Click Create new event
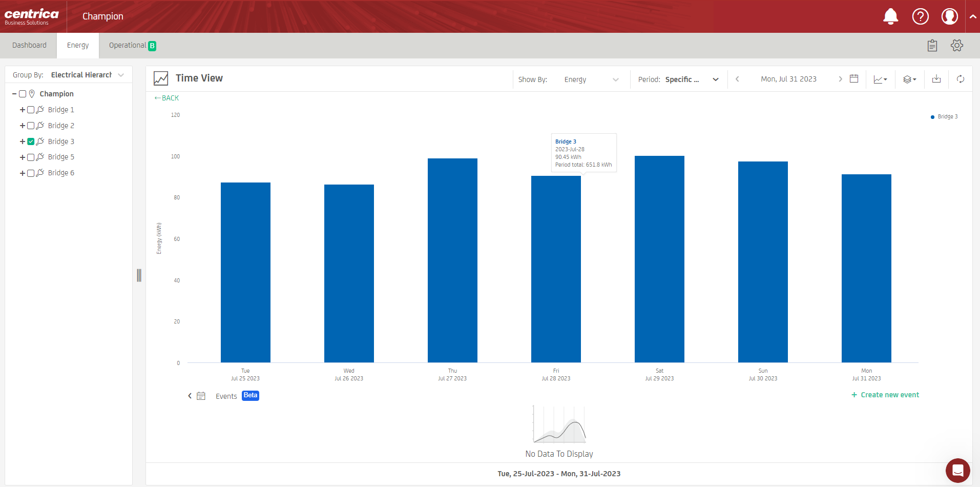 pyautogui.click(x=885, y=395)
